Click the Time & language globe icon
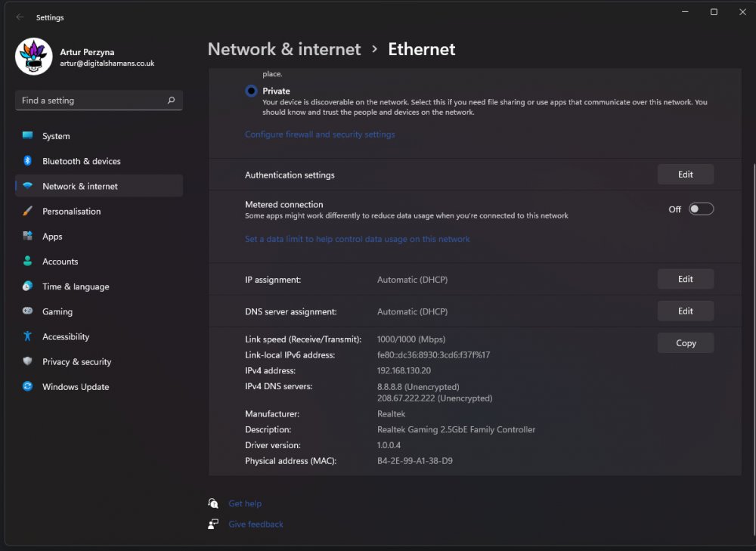The image size is (756, 551). (27, 286)
